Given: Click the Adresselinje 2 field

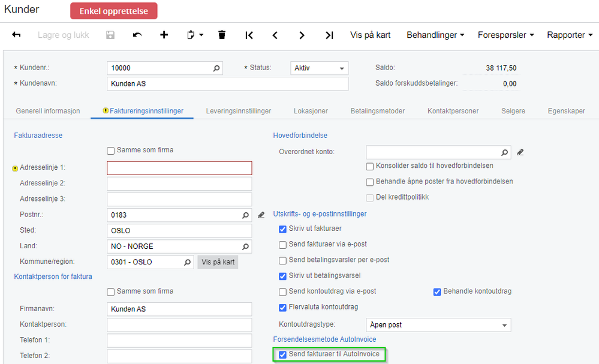Looking at the screenshot, I should (179, 183).
